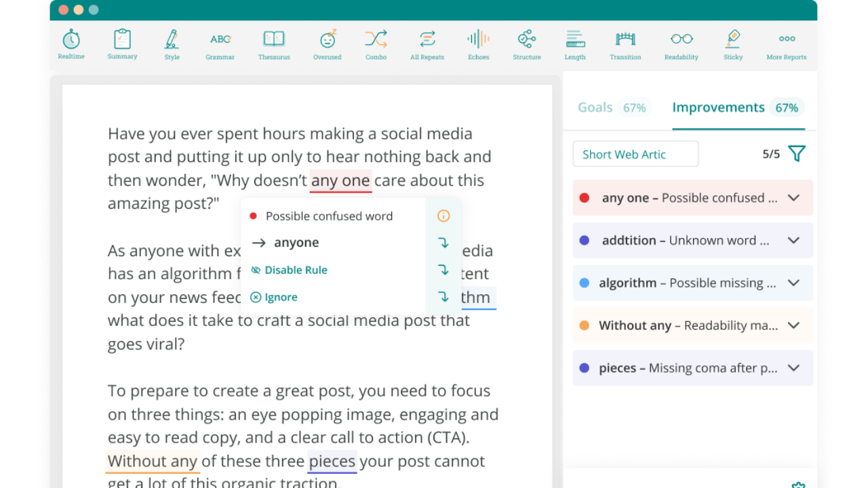The height and width of the screenshot is (488, 868).
Task: Click the orange info icon in popup
Action: coord(443,216)
